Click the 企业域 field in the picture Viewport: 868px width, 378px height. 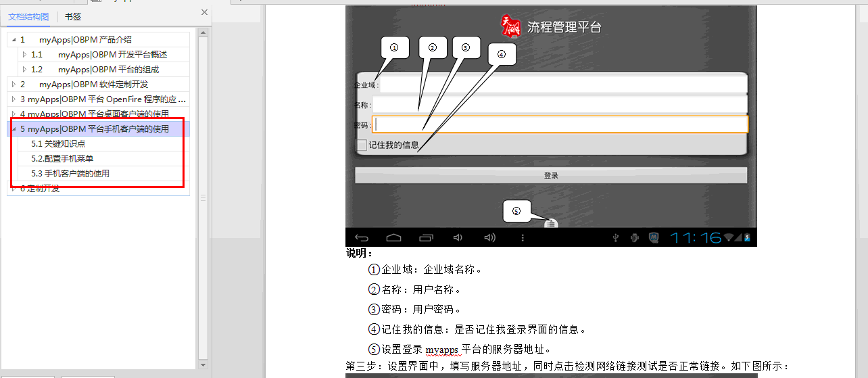[564, 85]
